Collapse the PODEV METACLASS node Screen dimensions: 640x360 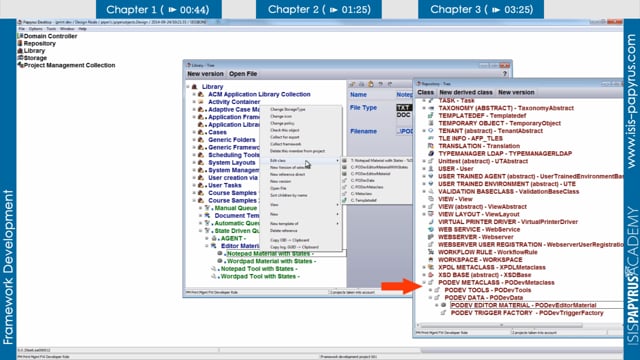pyautogui.click(x=424, y=282)
